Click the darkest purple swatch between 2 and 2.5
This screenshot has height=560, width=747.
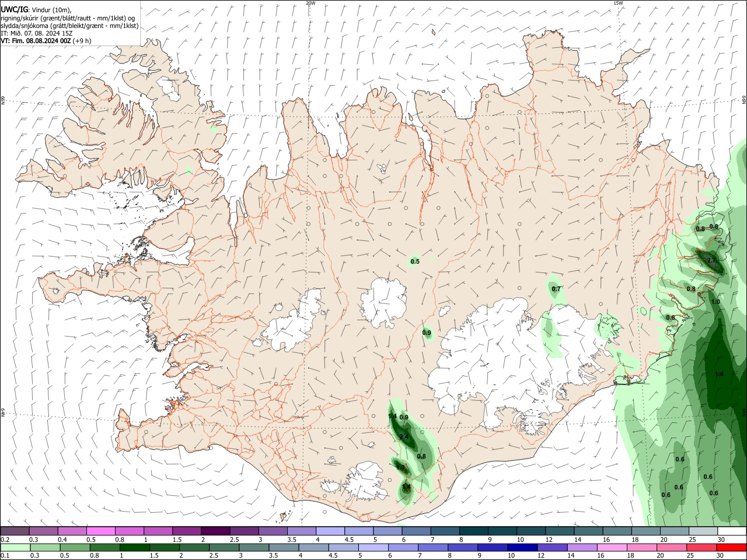pyautogui.click(x=215, y=531)
